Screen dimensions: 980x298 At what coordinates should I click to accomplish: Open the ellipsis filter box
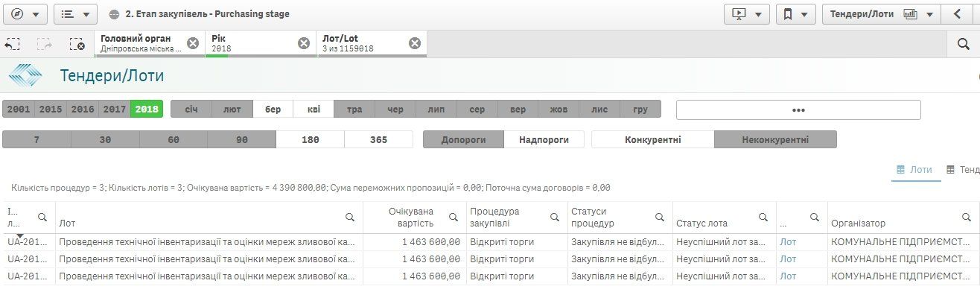pyautogui.click(x=798, y=110)
